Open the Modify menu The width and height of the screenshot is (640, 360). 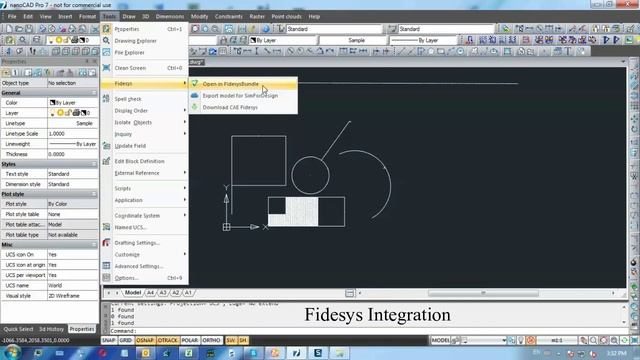tap(199, 16)
